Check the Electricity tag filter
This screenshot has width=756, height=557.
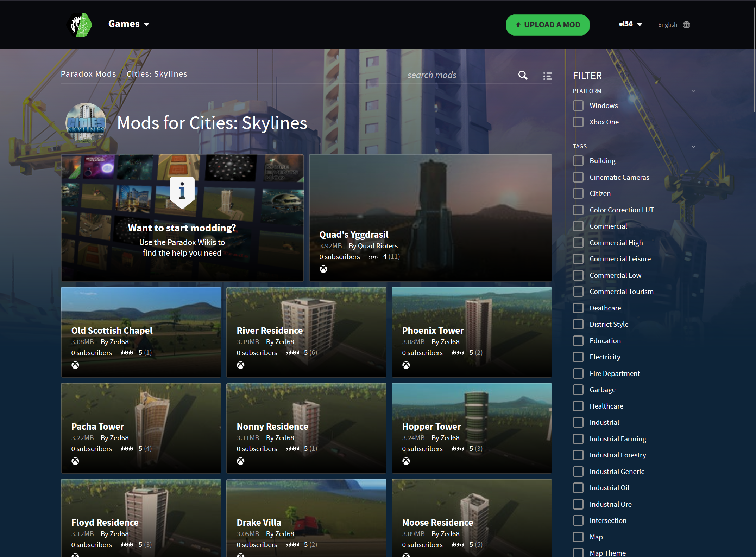click(578, 357)
